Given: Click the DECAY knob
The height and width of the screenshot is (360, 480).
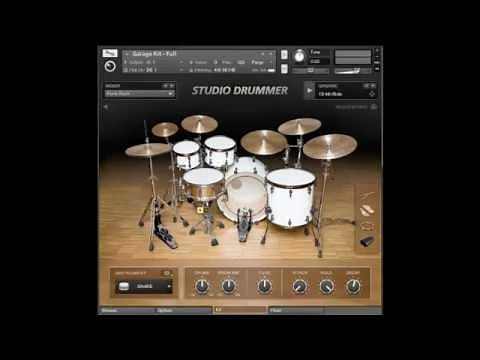Looking at the screenshot, I should (x=353, y=286).
